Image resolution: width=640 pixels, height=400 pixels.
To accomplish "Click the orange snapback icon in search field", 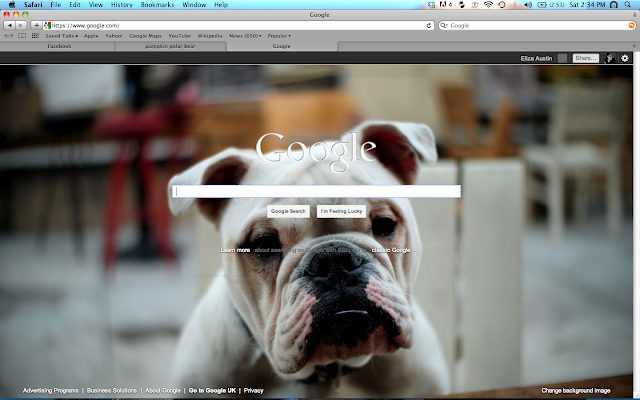I will [631, 25].
